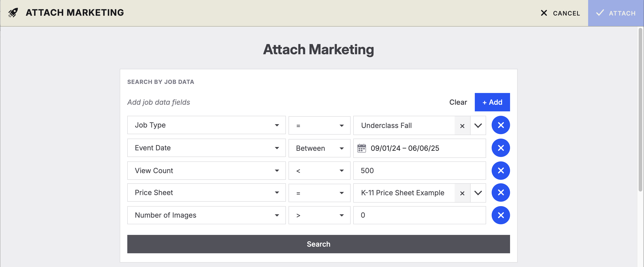Remove the Price Sheet filter row

(501, 193)
